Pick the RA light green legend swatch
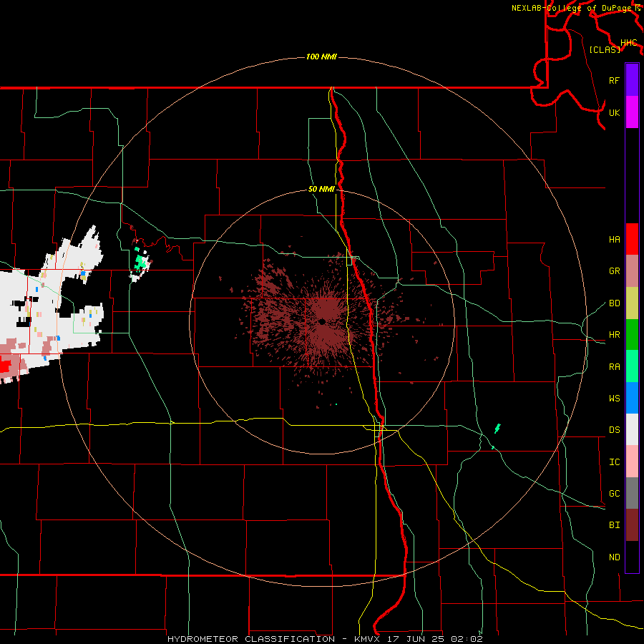The height and width of the screenshot is (644, 644). click(632, 366)
